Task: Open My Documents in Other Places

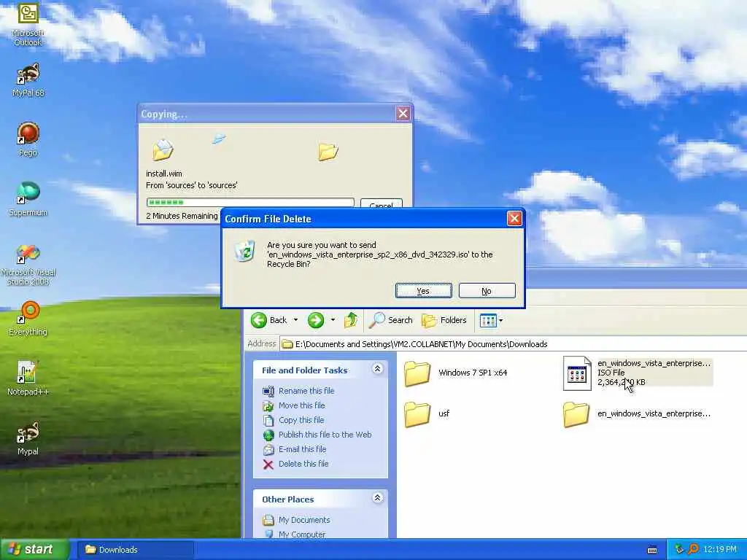Action: pyautogui.click(x=304, y=520)
